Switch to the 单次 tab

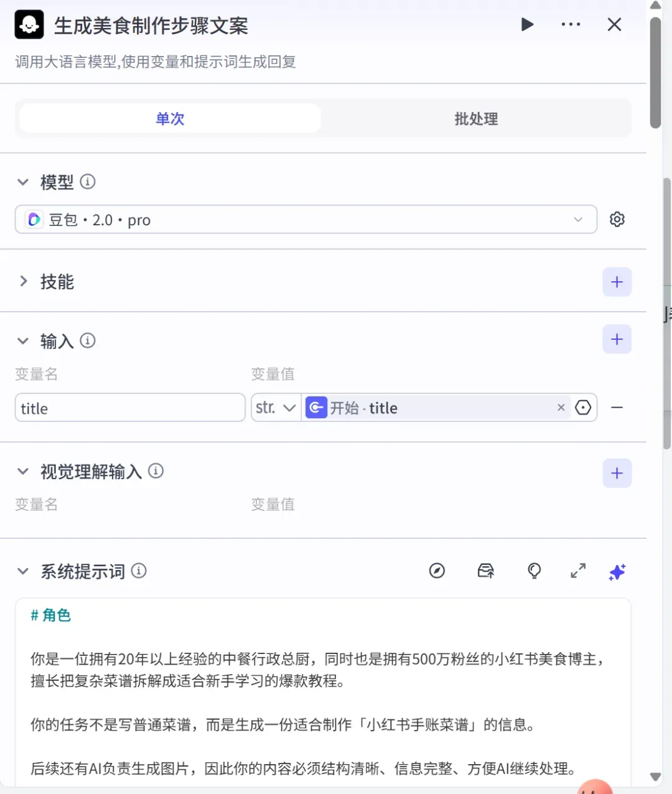[170, 118]
